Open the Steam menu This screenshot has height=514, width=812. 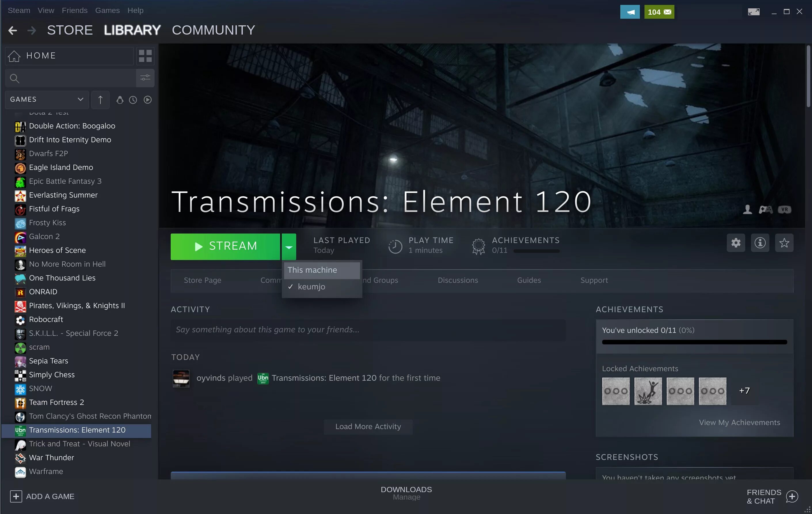pyautogui.click(x=19, y=10)
